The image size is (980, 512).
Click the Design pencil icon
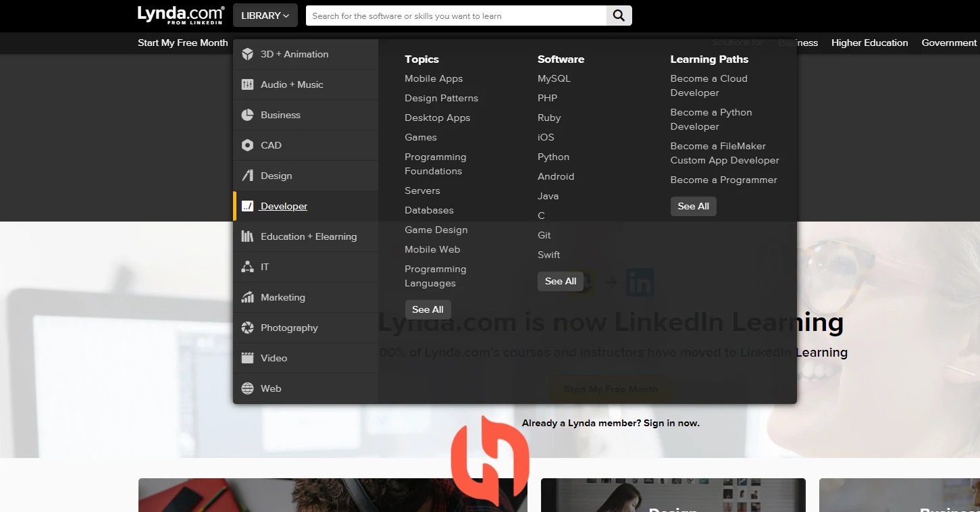click(x=248, y=176)
